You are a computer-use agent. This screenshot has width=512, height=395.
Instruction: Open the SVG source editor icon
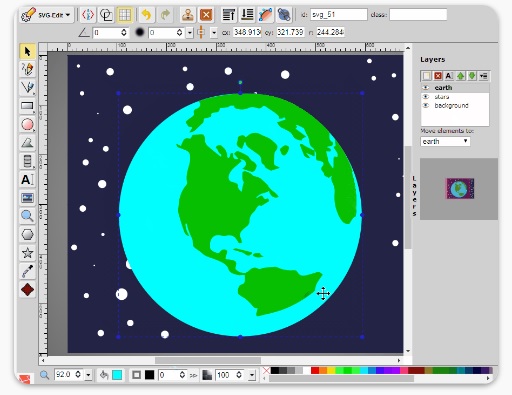(88, 15)
